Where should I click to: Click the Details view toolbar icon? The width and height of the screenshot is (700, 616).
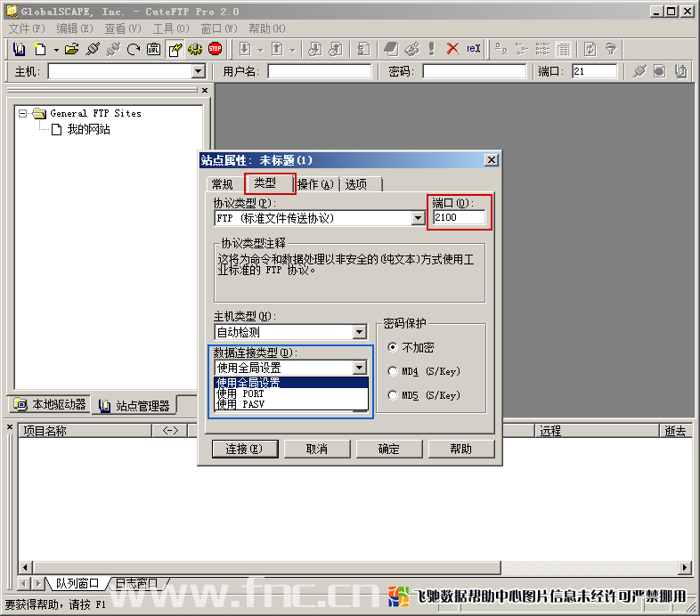(563, 49)
